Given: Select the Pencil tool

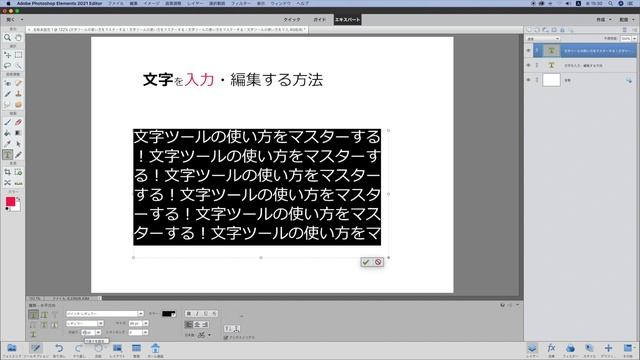Looking at the screenshot, I should (x=18, y=155).
